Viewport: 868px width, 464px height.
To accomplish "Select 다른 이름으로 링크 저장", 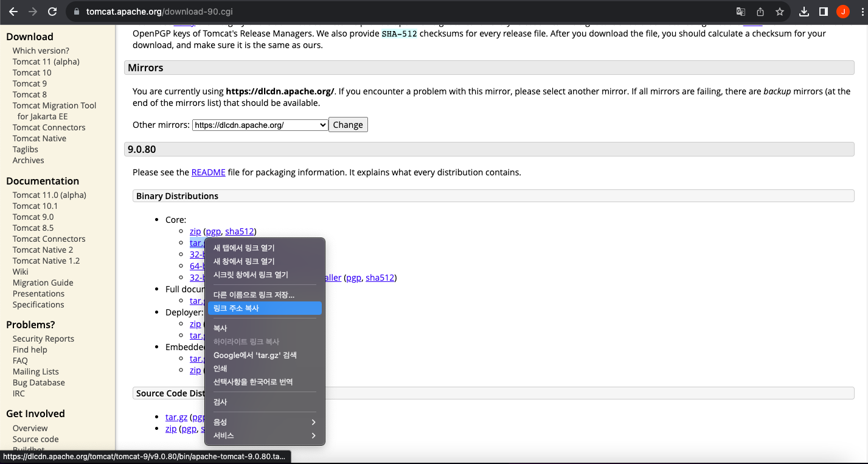I will [x=265, y=295].
